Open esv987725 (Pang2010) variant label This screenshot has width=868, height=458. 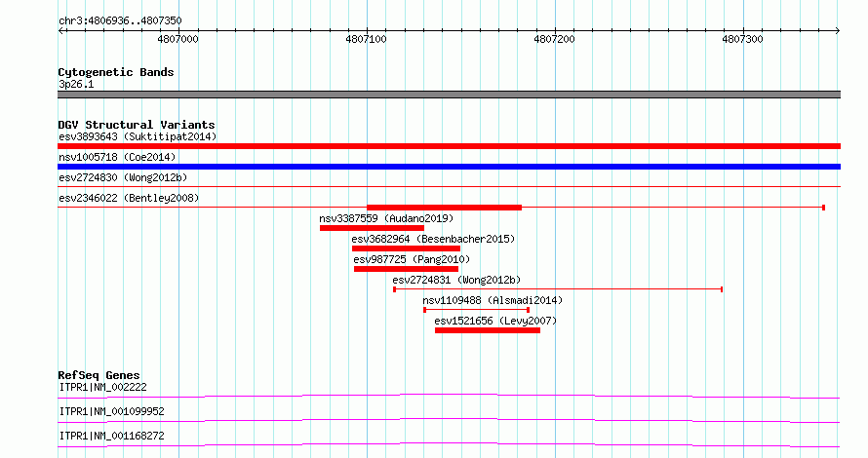tap(412, 259)
